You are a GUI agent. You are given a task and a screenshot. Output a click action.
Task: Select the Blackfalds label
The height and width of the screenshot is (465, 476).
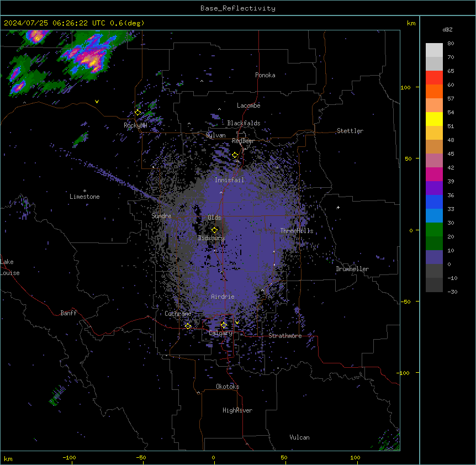[x=244, y=123]
